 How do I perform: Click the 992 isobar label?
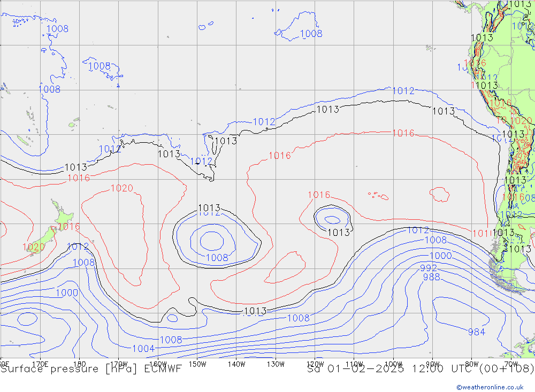pos(429,268)
